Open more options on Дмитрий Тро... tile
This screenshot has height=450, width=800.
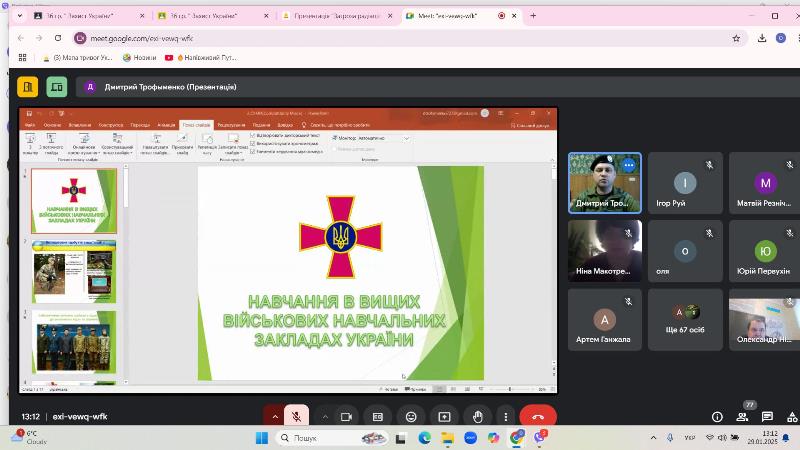coord(629,165)
